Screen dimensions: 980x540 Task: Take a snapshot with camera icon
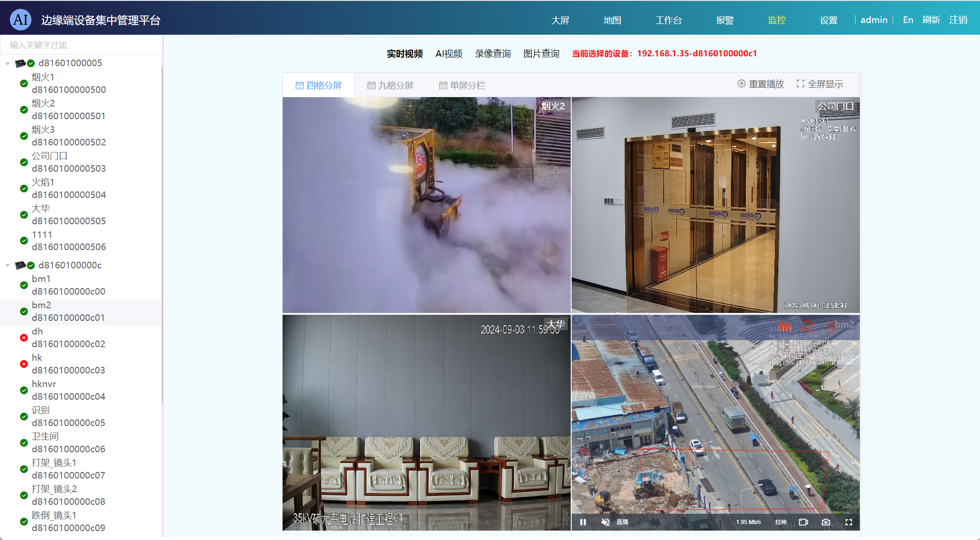tap(826, 522)
